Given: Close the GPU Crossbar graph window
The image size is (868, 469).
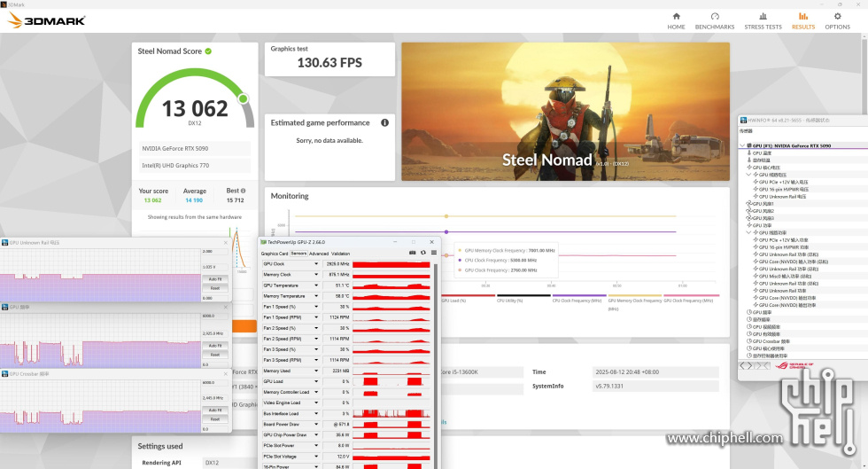Looking at the screenshot, I should pyautogui.click(x=225, y=374).
